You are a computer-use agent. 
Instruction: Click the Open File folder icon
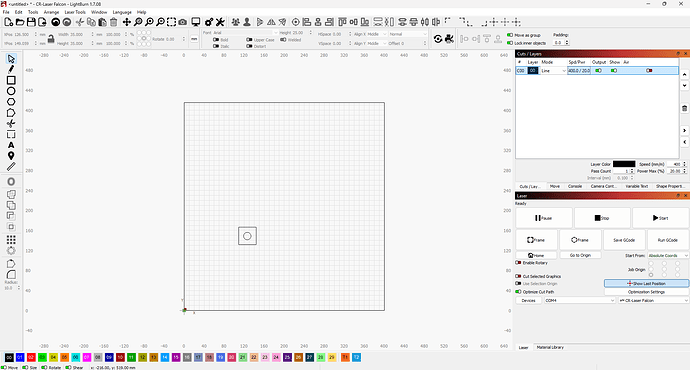[20, 22]
